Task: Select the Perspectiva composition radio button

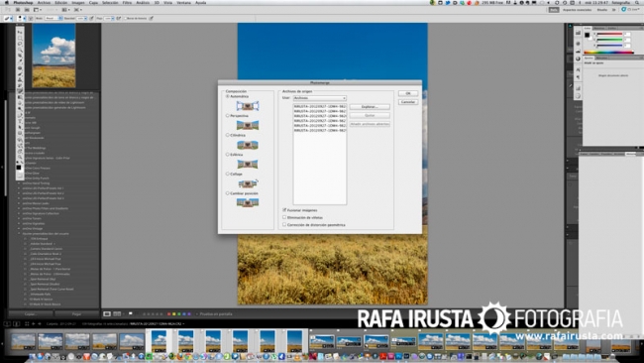Action: tap(228, 115)
